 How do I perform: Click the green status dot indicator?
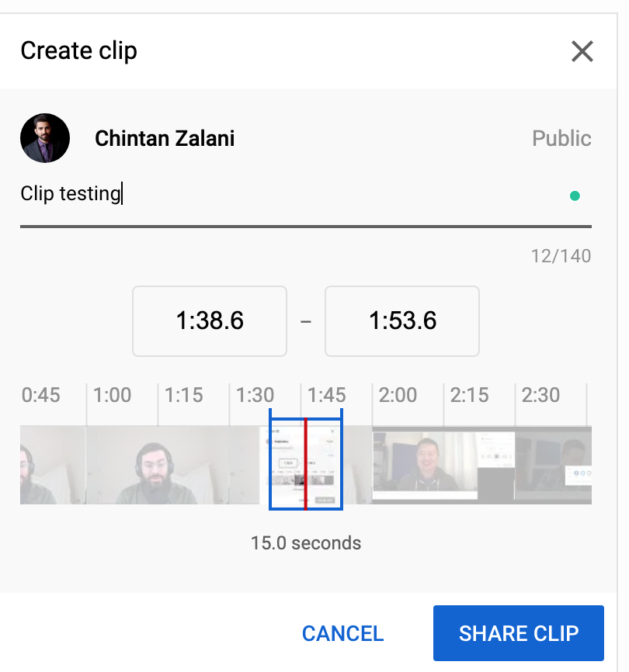(x=575, y=196)
